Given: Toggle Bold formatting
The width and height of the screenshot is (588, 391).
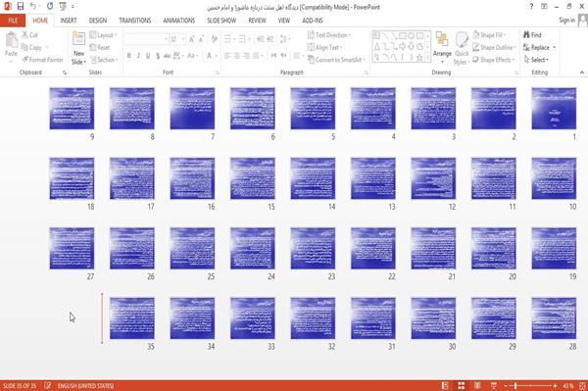Looking at the screenshot, I should pos(128,56).
